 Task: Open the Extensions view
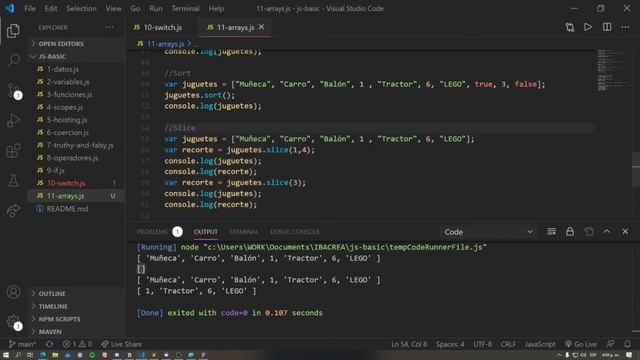coord(13,151)
